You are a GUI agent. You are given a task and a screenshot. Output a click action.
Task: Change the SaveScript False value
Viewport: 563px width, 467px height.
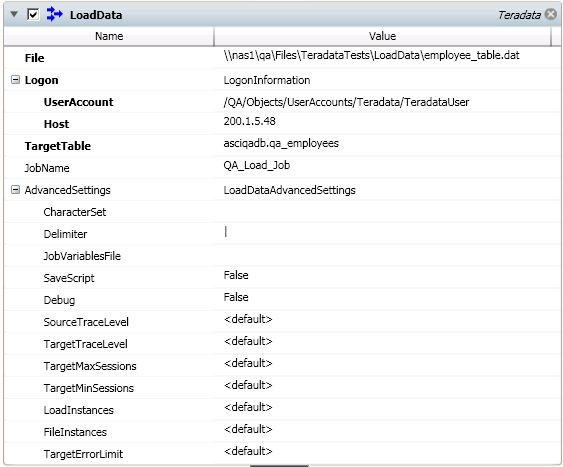pos(236,275)
